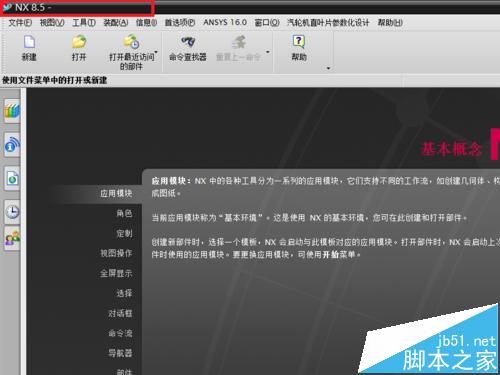Click the greyed 重复上一命令 repeat command icon
The image size is (500, 375).
point(238,42)
